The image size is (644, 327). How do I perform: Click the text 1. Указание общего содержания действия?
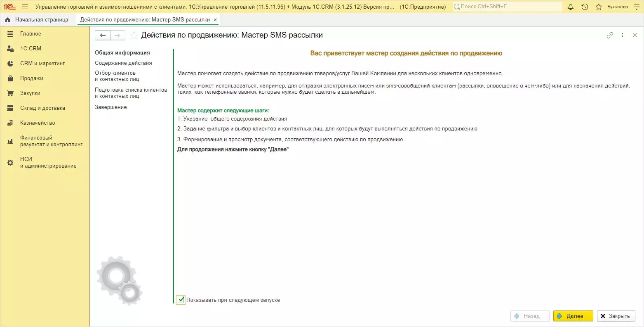tap(232, 119)
